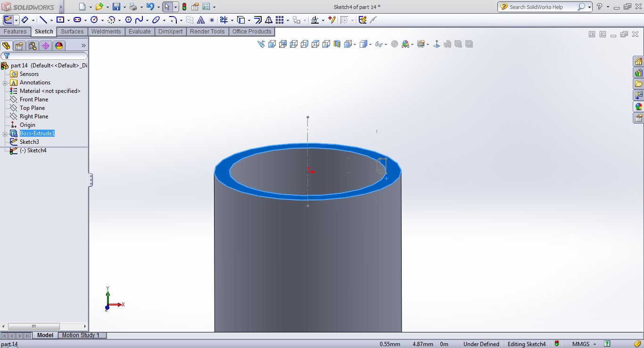Expand the Annotations tree node
Image resolution: width=644 pixels, height=348 pixels.
[x=5, y=83]
